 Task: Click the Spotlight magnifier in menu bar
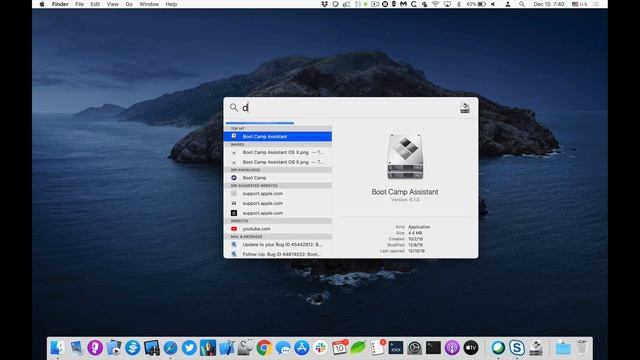522,4
